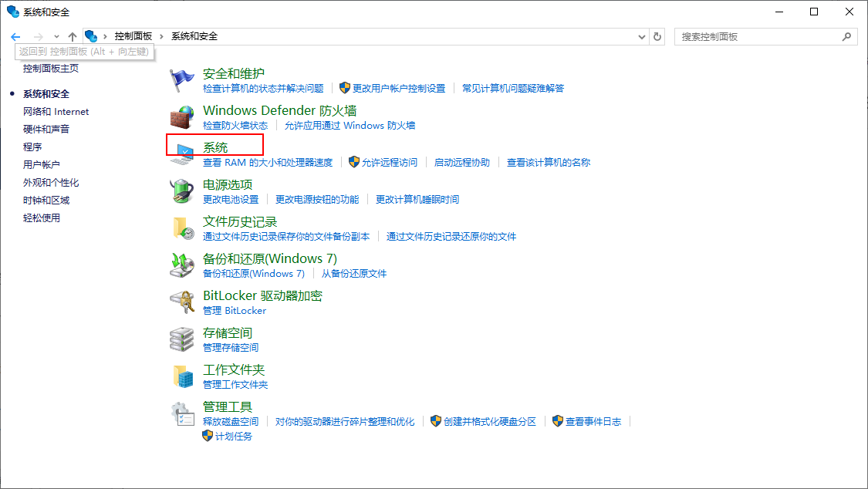Open the BitLocker 驱动器加密 heading

pos(262,295)
